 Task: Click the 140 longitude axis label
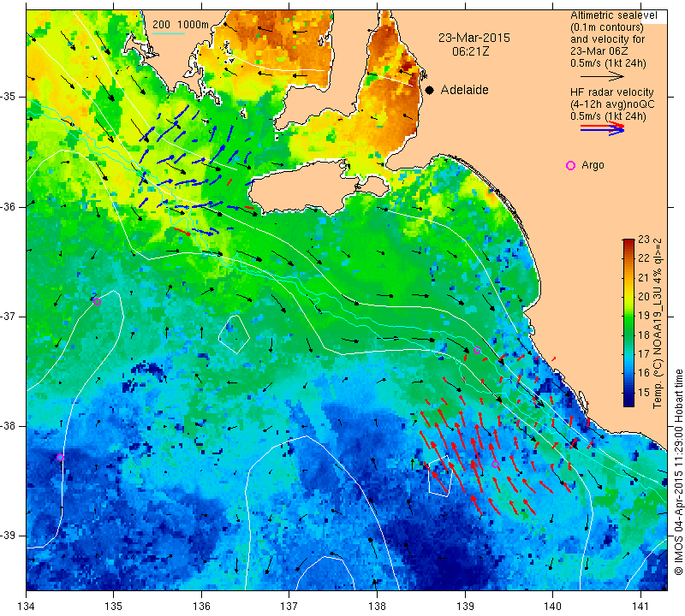pos(552,606)
